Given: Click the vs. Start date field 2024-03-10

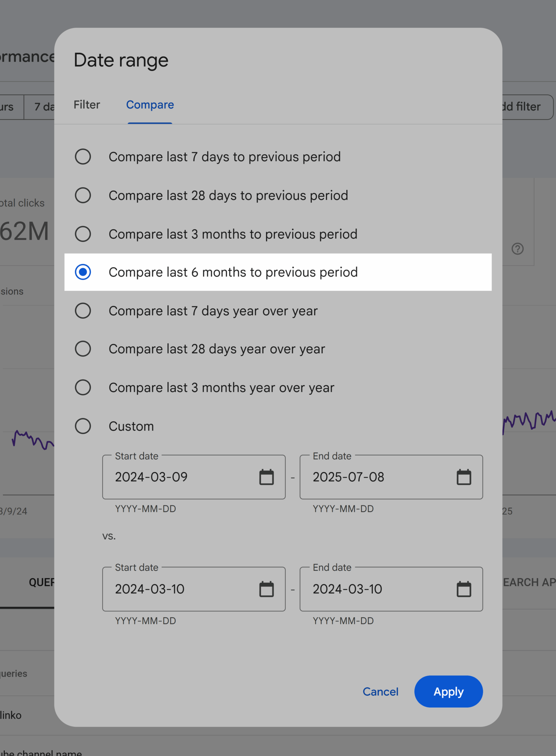Looking at the screenshot, I should [194, 589].
